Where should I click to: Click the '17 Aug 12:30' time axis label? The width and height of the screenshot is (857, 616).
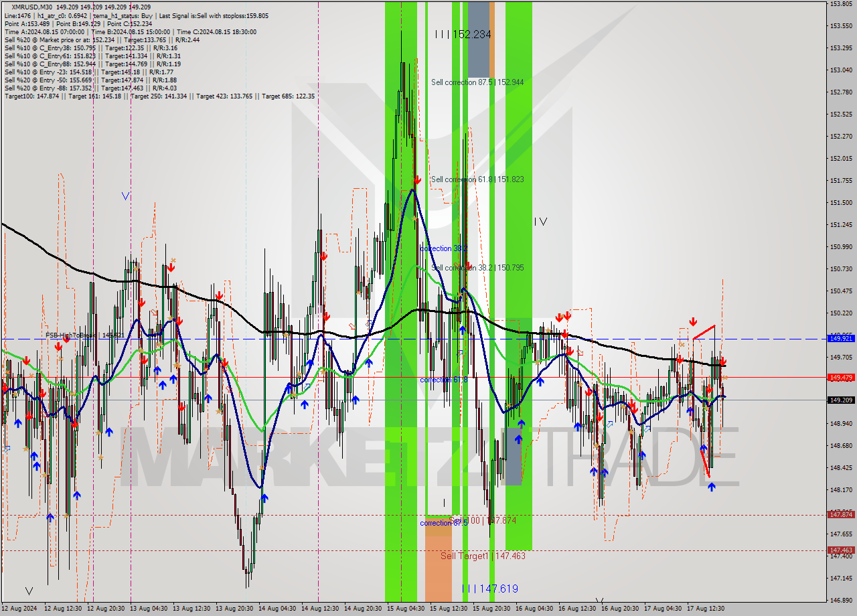[705, 609]
